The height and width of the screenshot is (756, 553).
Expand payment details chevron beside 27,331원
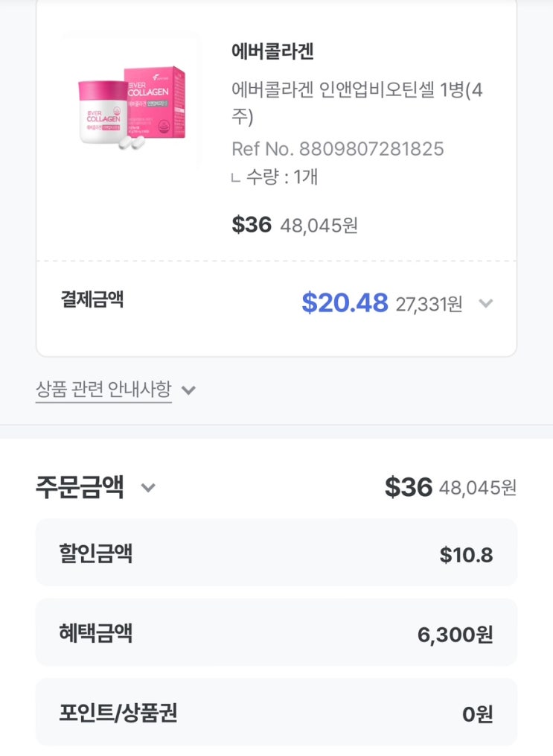click(x=485, y=303)
